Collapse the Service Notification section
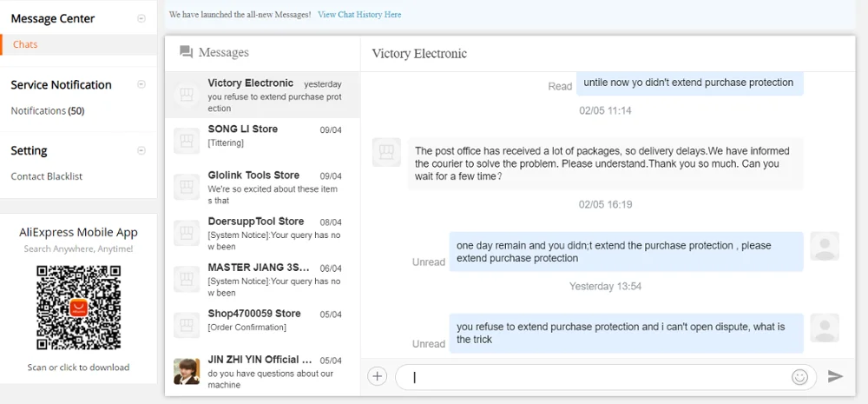The width and height of the screenshot is (868, 404). click(x=141, y=84)
